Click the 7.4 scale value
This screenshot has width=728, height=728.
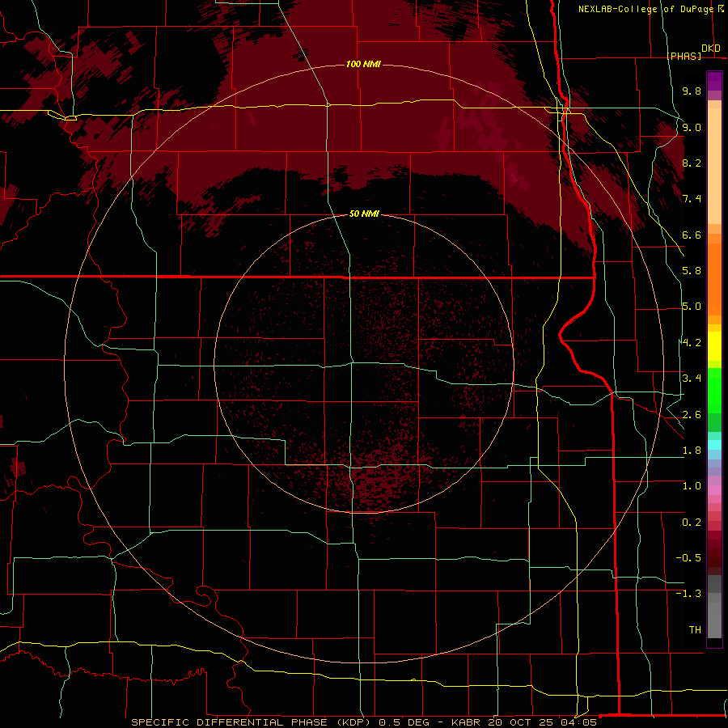tap(692, 199)
